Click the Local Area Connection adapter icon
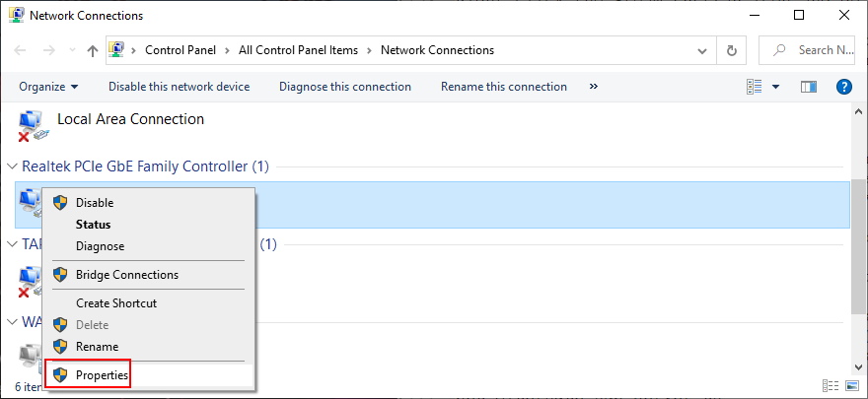Image resolution: width=868 pixels, height=399 pixels. pos(31,126)
